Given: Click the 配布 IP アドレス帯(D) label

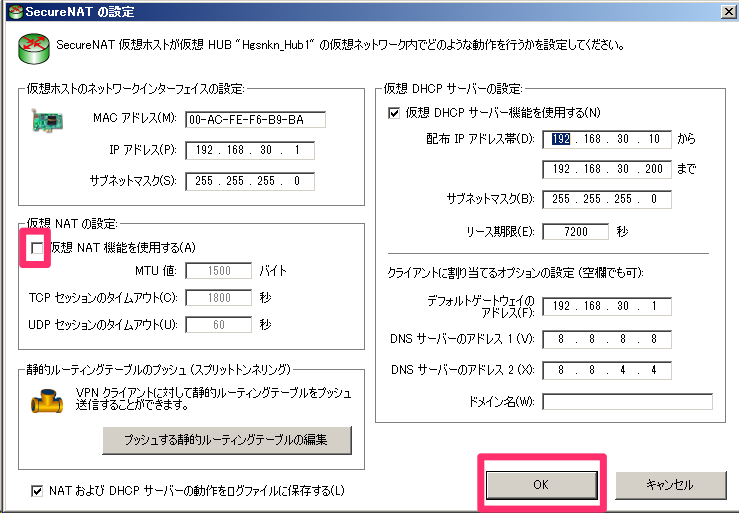Looking at the screenshot, I should tap(480, 139).
